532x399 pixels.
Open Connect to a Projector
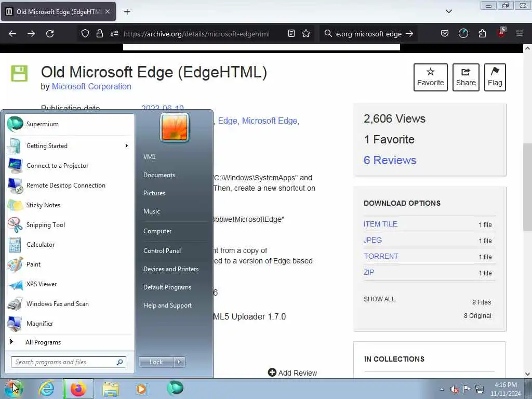[x=70, y=166]
